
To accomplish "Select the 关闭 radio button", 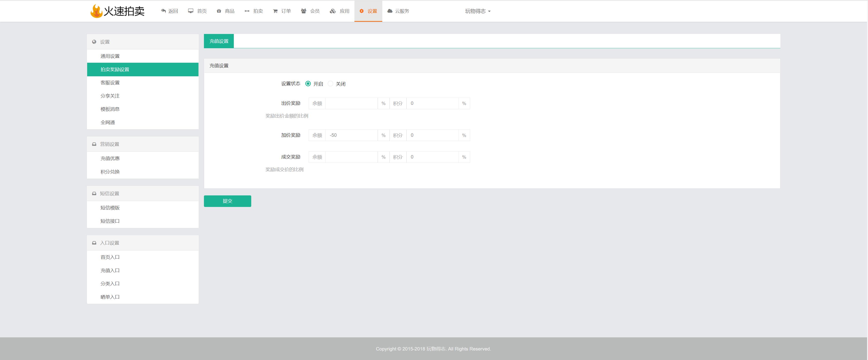I will tap(330, 84).
